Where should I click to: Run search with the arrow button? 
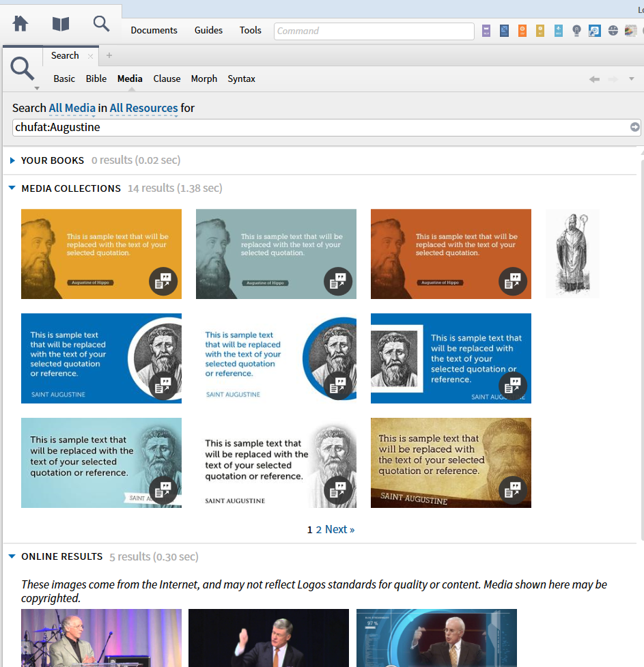(634, 127)
